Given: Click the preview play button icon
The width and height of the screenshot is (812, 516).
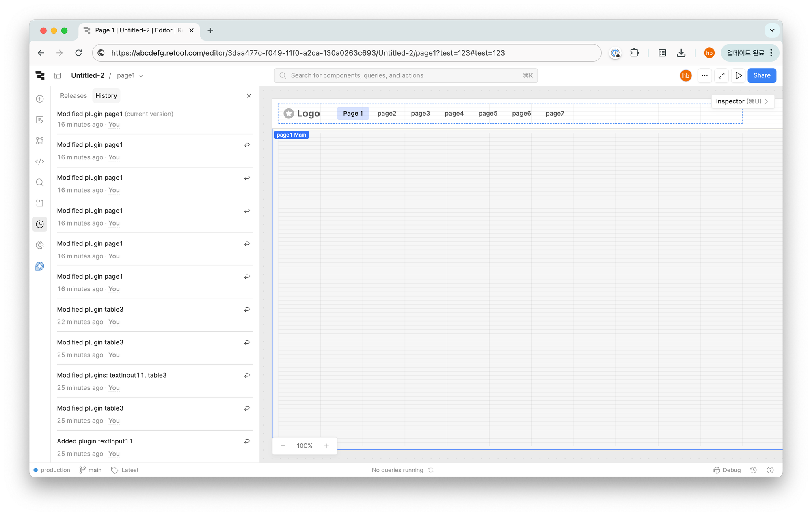Looking at the screenshot, I should click(739, 75).
